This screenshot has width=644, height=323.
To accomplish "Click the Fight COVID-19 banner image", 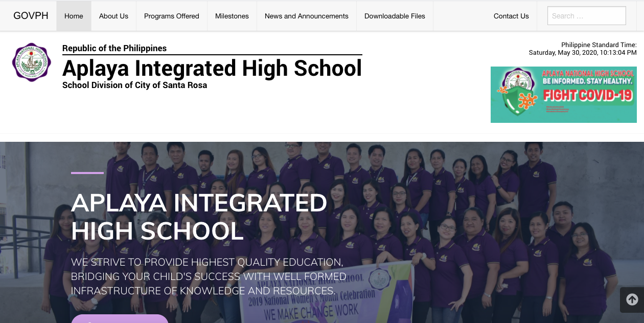I will [564, 95].
